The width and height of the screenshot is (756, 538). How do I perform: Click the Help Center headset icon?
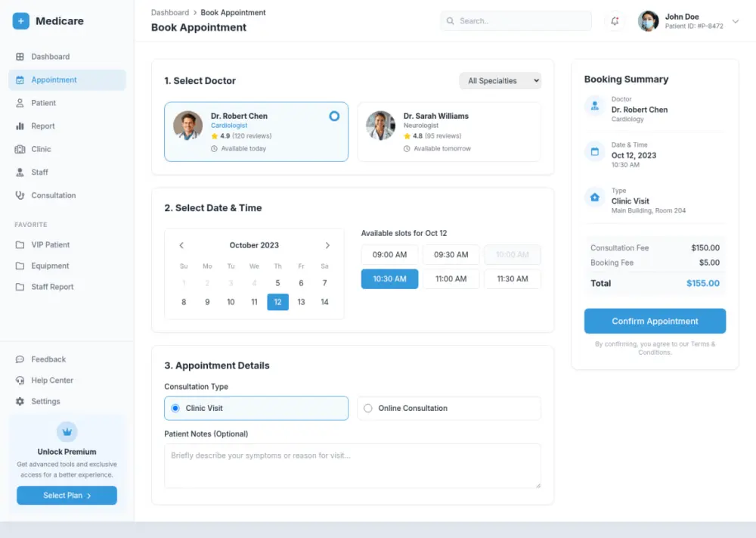[20, 380]
